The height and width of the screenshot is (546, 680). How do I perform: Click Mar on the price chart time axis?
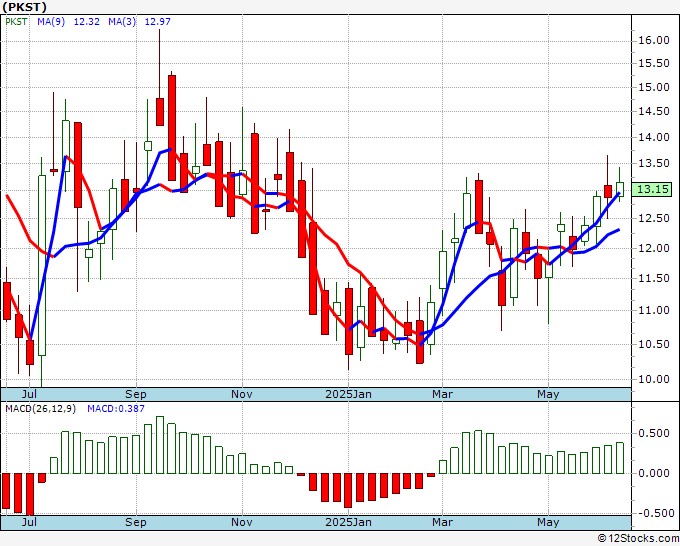442,394
